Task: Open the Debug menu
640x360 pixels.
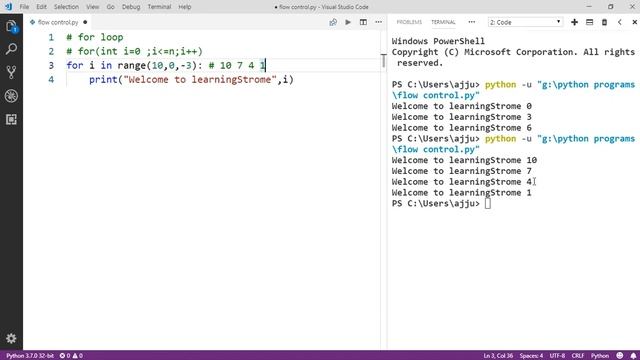Action: tap(131, 7)
